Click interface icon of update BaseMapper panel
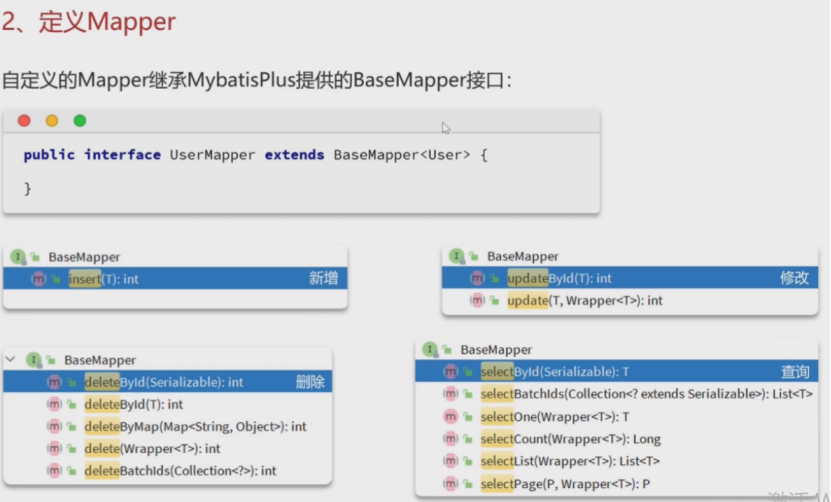 tap(456, 257)
